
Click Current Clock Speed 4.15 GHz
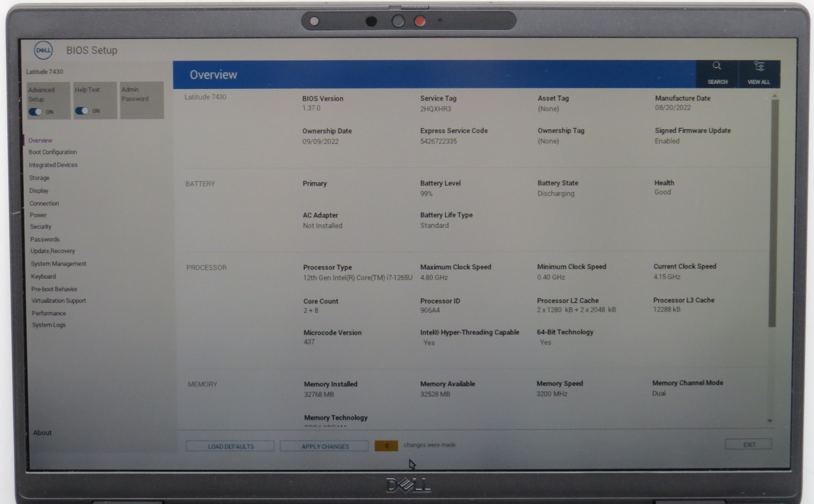pyautogui.click(x=667, y=277)
